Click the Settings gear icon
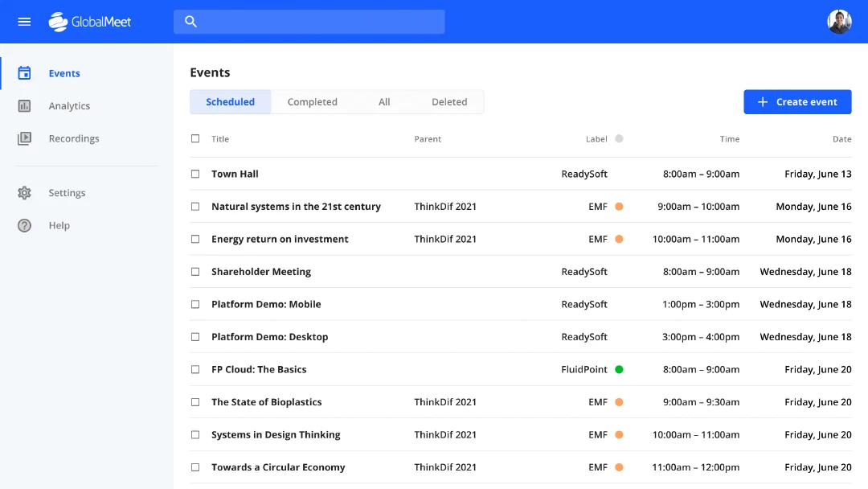This screenshot has height=489, width=868. (x=24, y=193)
